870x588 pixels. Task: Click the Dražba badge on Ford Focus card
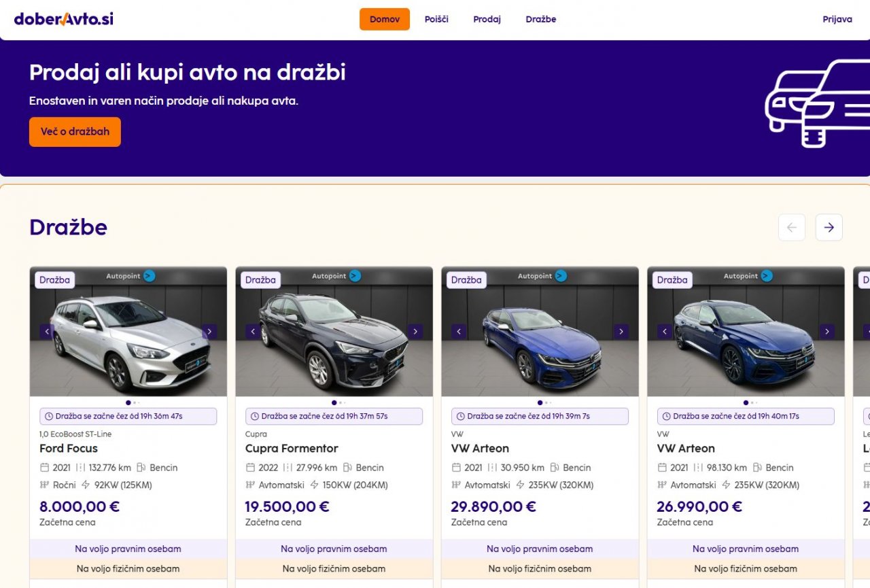pyautogui.click(x=55, y=280)
